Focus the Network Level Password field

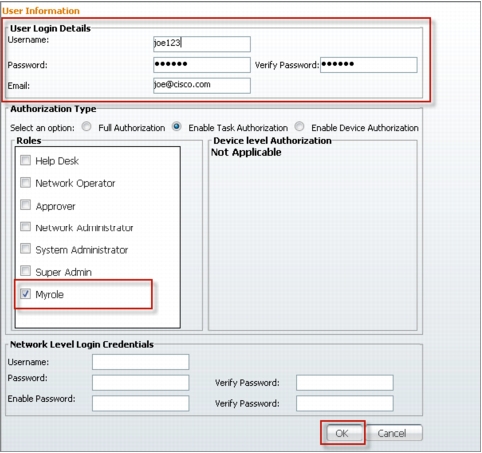coord(141,383)
